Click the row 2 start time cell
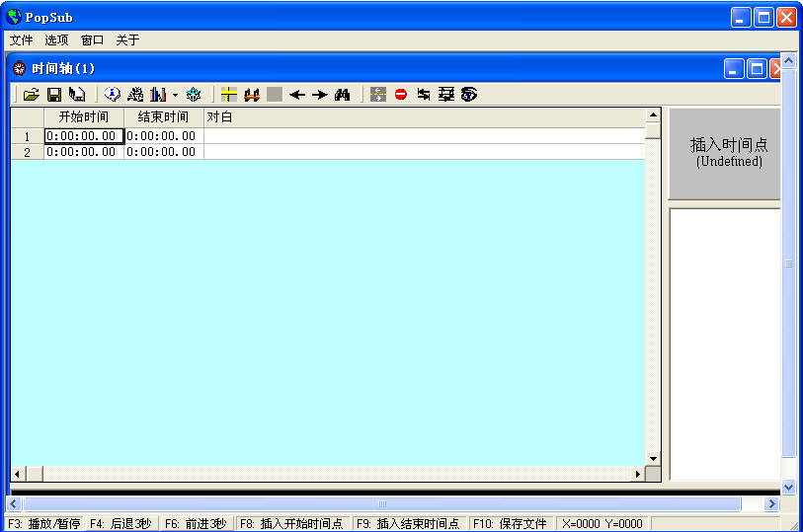The height and width of the screenshot is (532, 803). pos(84,152)
